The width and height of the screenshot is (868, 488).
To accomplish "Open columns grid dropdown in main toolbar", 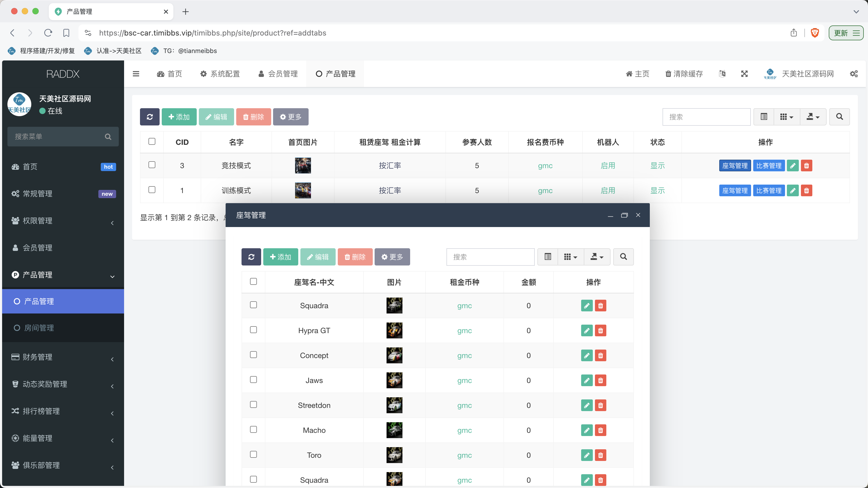I will click(787, 117).
